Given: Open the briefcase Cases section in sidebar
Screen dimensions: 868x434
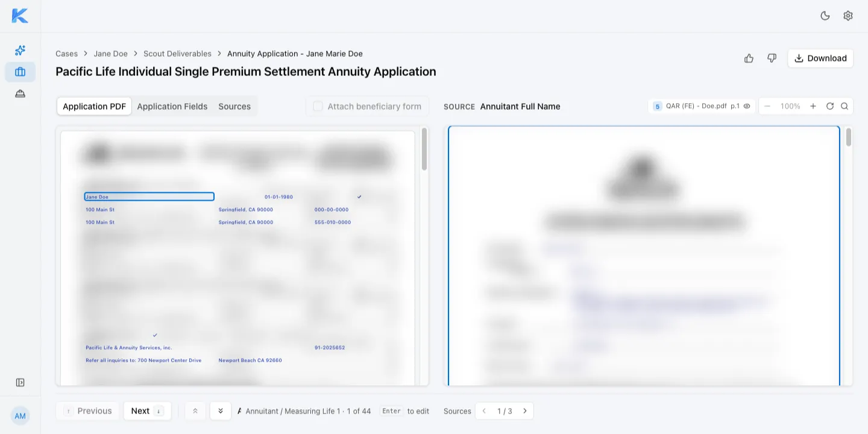Looking at the screenshot, I should tap(20, 72).
